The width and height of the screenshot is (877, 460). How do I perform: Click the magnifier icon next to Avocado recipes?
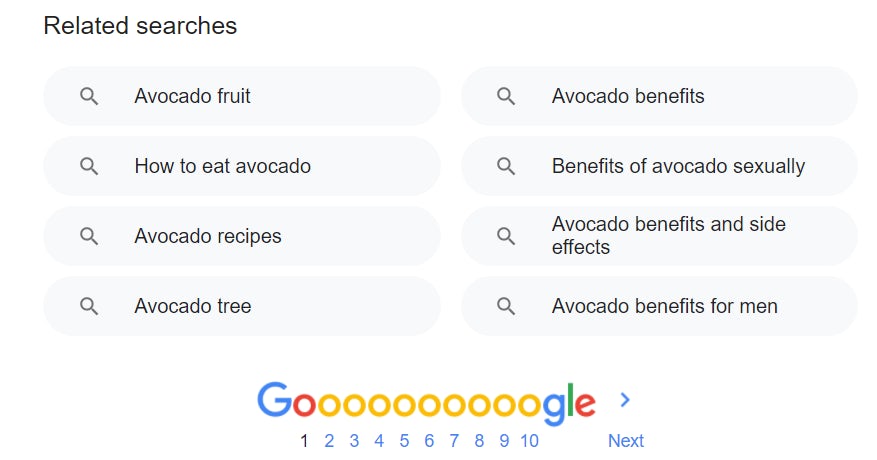pyautogui.click(x=89, y=237)
